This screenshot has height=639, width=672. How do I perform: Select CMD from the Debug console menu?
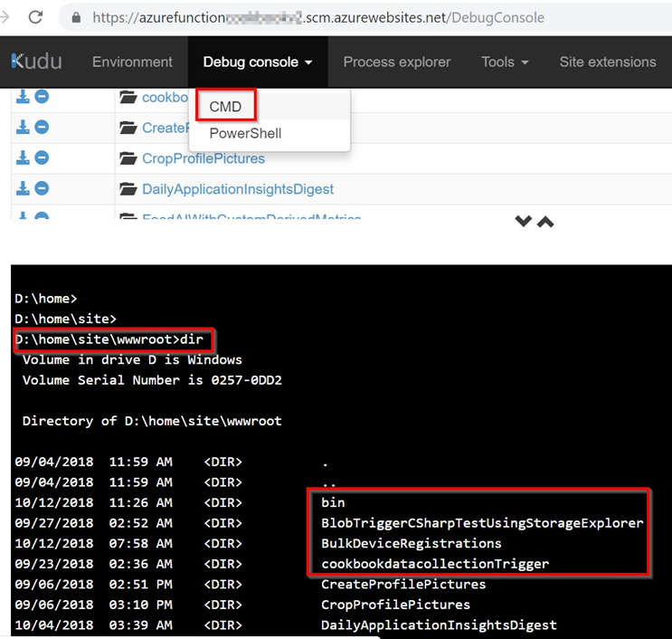225,106
